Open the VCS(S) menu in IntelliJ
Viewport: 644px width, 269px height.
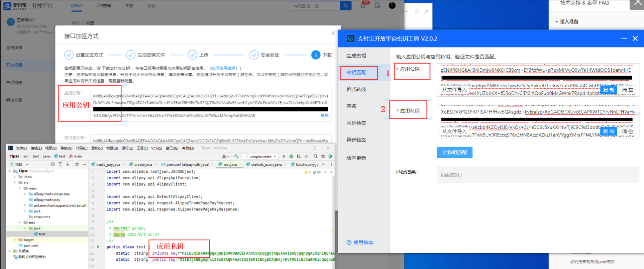pyautogui.click(x=157, y=148)
